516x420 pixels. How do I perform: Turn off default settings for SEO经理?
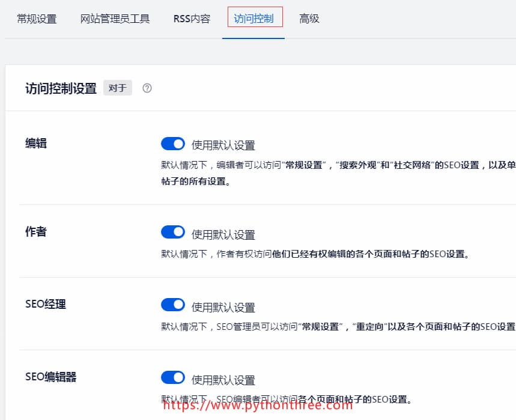tap(173, 305)
